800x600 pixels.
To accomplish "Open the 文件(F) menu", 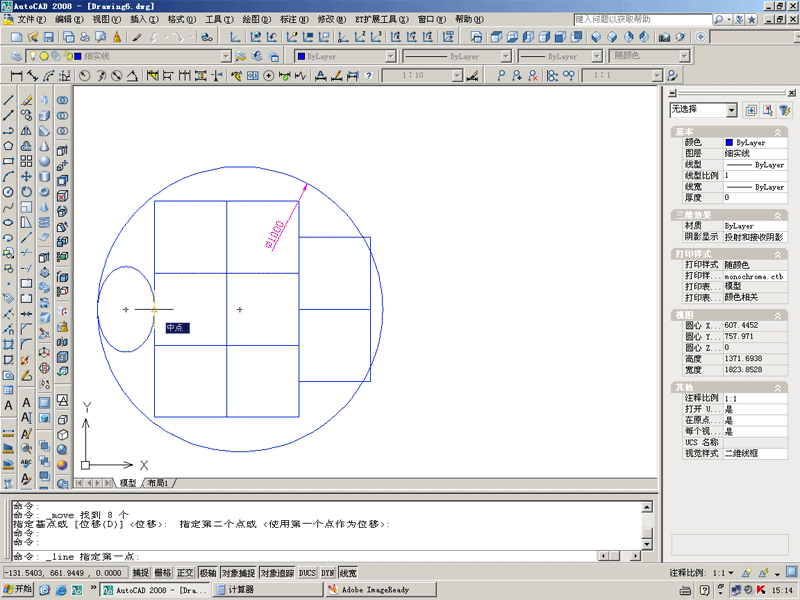I will point(32,19).
